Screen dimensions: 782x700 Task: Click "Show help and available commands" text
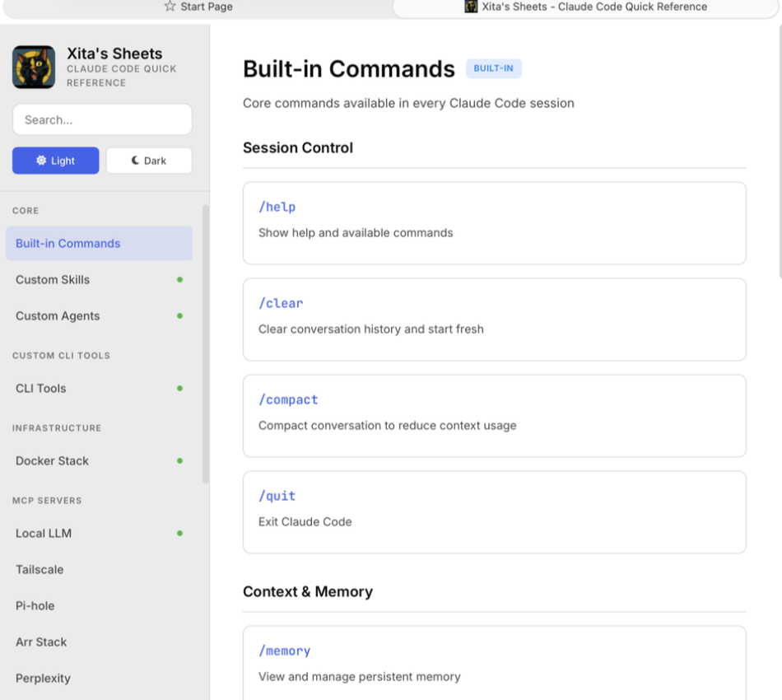point(356,233)
